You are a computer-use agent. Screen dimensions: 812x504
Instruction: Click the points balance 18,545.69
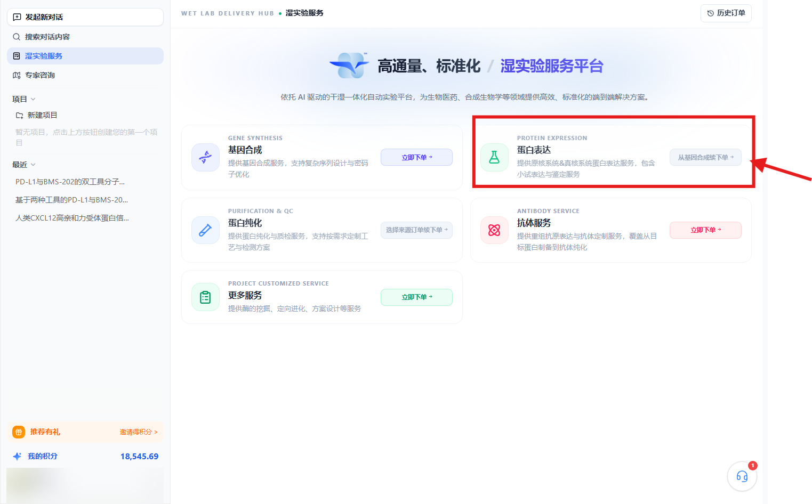[x=139, y=457]
